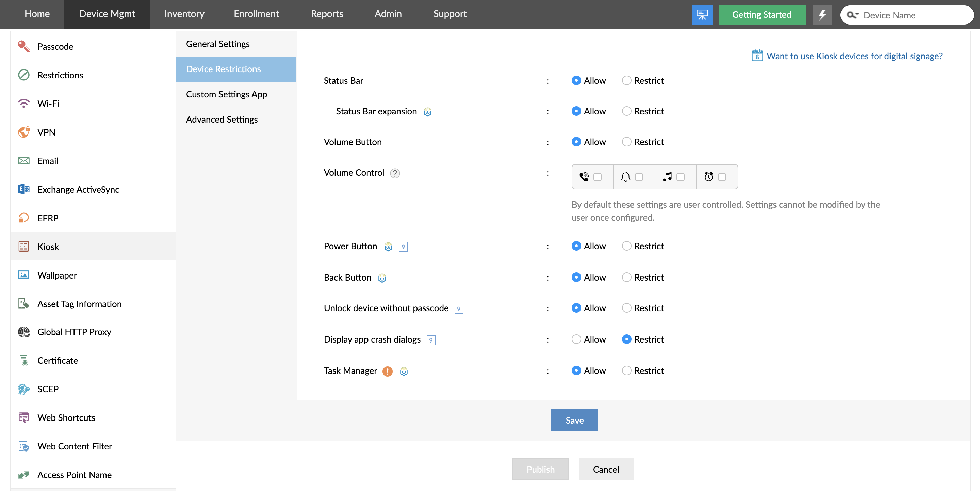Click the Kiosk icon in the sidebar
Viewport: 980px width, 491px height.
pos(23,246)
